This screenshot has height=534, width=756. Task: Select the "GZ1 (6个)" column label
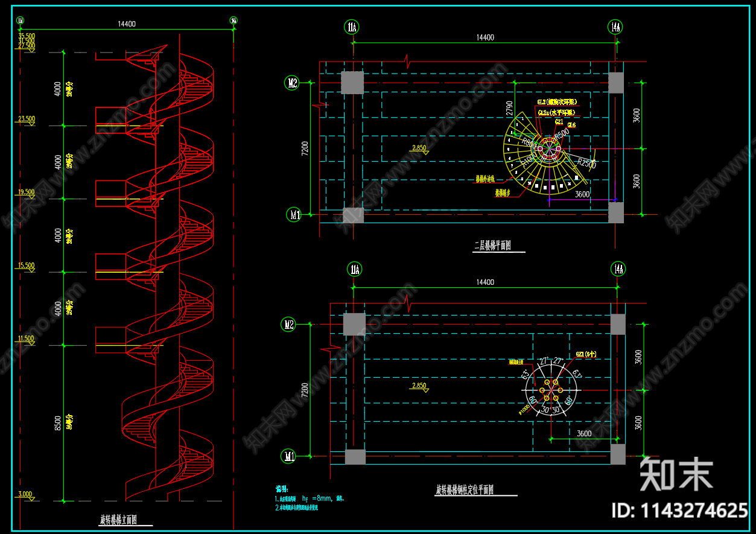pyautogui.click(x=585, y=354)
